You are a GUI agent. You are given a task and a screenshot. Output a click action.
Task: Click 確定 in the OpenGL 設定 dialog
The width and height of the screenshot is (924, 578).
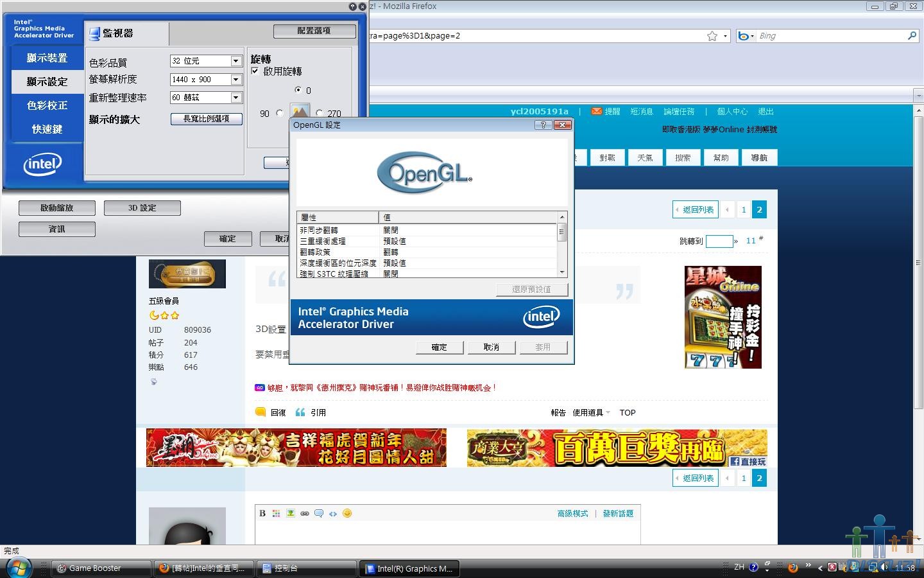pos(440,347)
